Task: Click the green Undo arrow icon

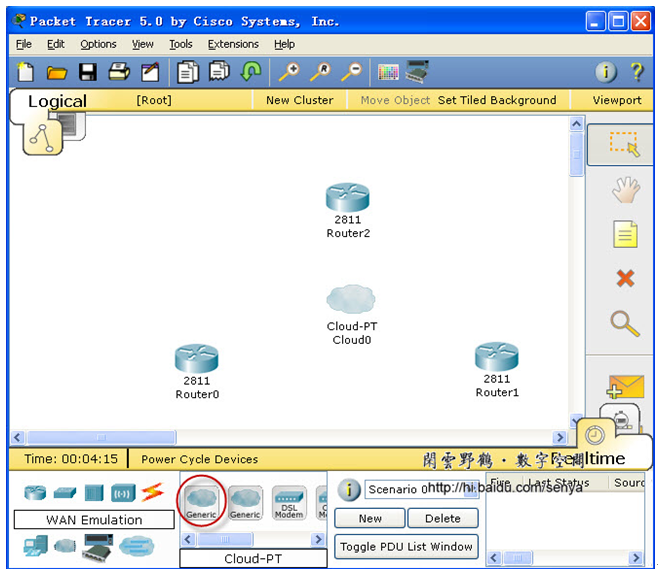Action: tap(251, 71)
